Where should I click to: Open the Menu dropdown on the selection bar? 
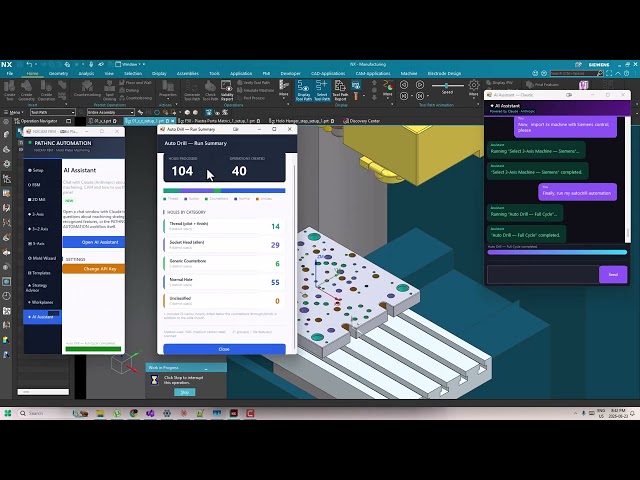coord(13,112)
